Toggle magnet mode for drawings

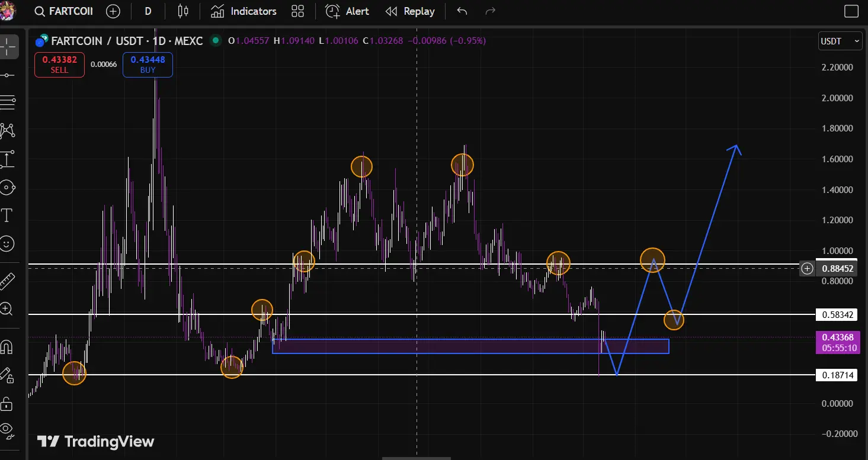[x=7, y=346]
